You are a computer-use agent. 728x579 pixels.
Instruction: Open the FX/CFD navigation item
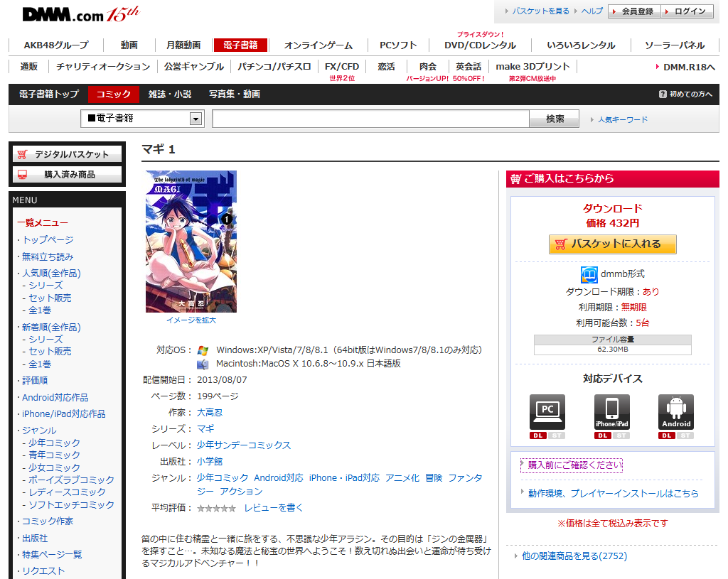(342, 66)
